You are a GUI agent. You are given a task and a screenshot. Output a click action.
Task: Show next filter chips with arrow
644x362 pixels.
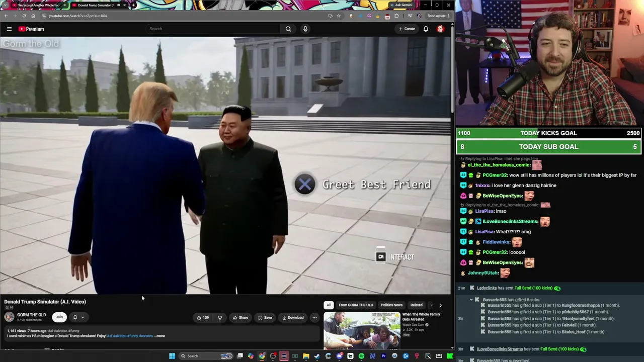(x=440, y=305)
